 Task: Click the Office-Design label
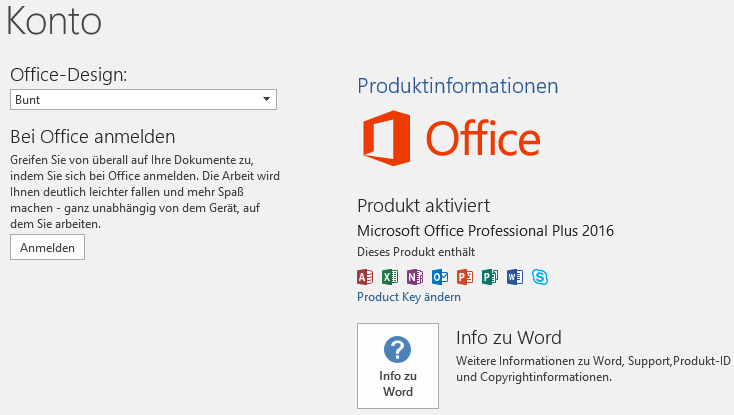(68, 74)
